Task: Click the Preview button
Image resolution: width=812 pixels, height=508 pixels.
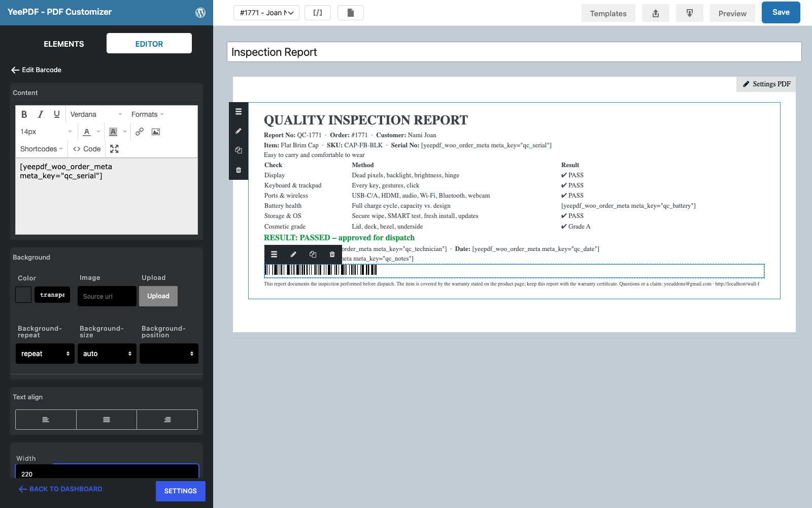Action: (732, 13)
